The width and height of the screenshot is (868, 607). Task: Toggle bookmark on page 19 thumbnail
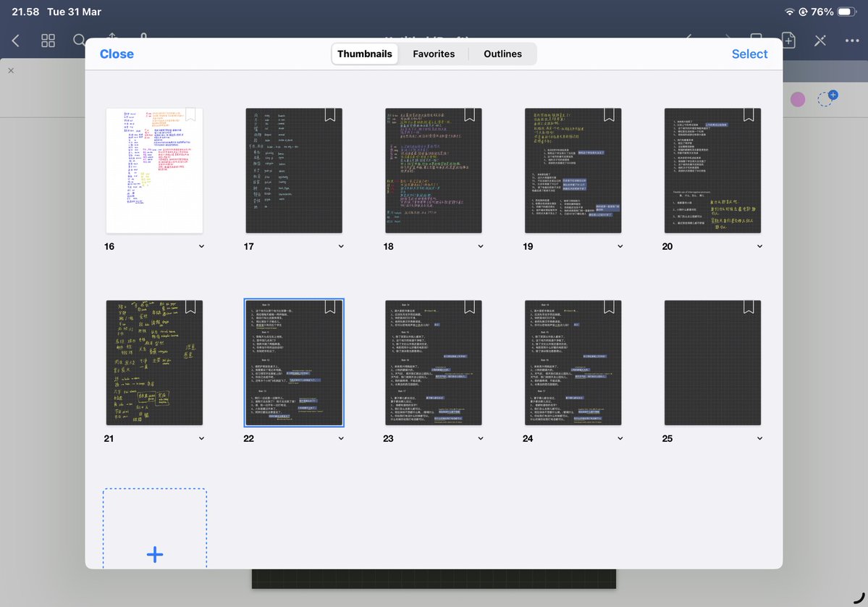pos(609,114)
